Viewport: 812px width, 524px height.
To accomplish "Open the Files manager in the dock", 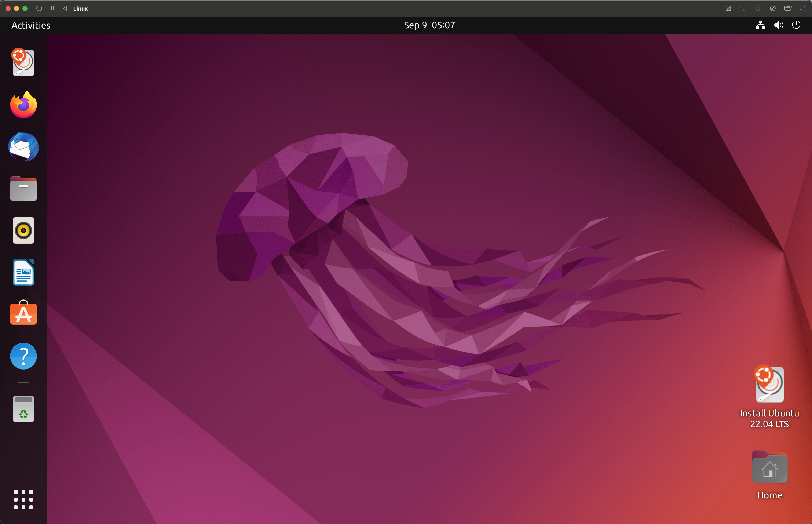I will 23,189.
